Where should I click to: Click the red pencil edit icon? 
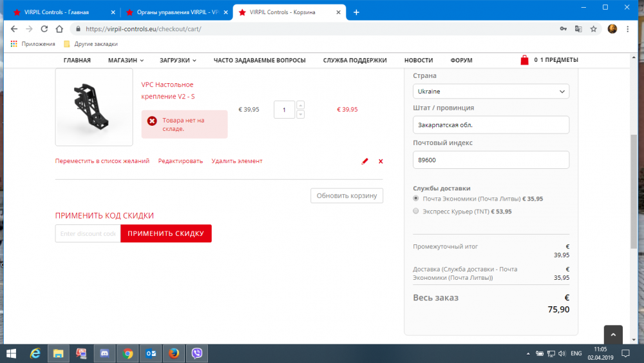click(x=365, y=161)
